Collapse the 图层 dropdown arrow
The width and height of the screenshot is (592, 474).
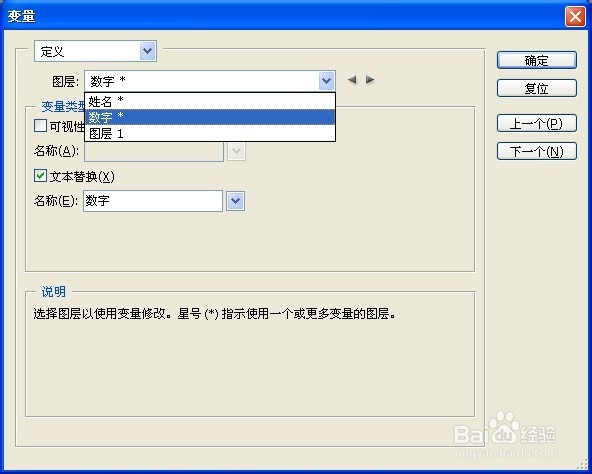click(326, 81)
